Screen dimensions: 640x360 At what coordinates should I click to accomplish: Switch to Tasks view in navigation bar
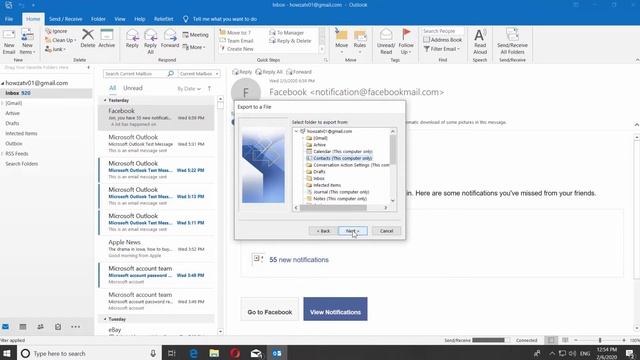(x=58, y=327)
